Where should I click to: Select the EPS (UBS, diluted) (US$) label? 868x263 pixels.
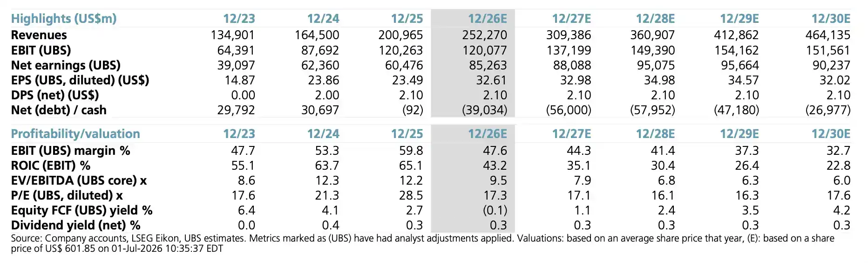pyautogui.click(x=80, y=80)
